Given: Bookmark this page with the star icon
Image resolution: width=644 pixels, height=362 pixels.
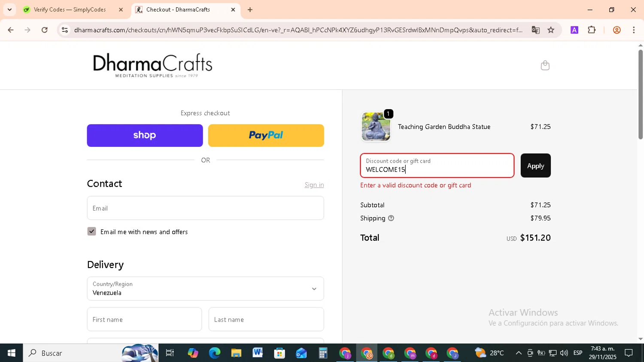Looking at the screenshot, I should tap(551, 30).
